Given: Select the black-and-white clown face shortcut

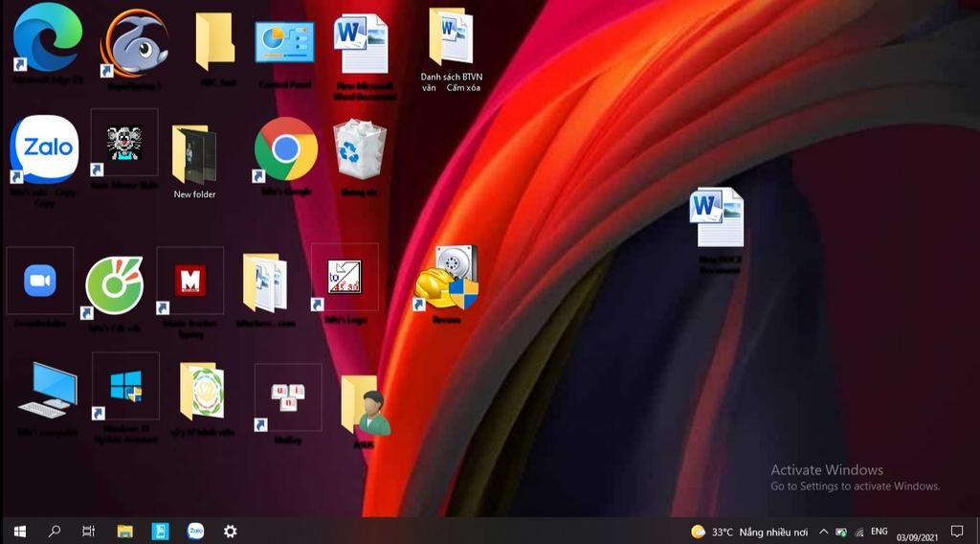Looking at the screenshot, I should tap(123, 143).
